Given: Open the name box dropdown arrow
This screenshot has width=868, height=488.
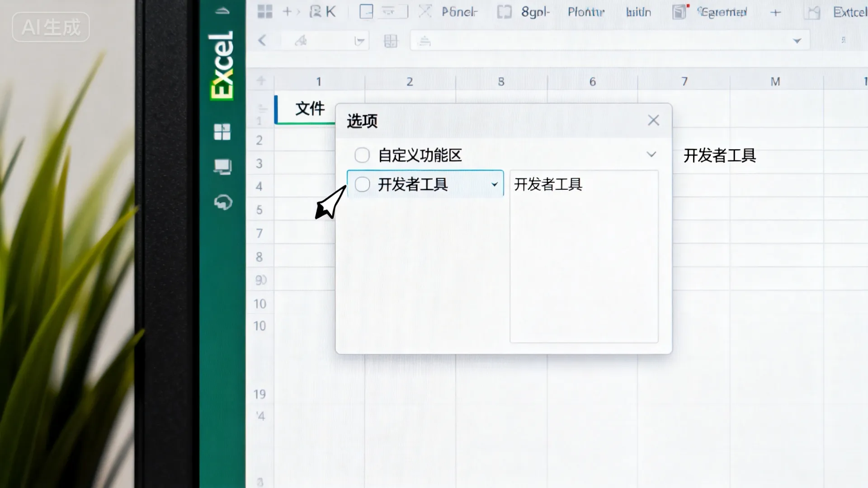Looking at the screenshot, I should [359, 42].
